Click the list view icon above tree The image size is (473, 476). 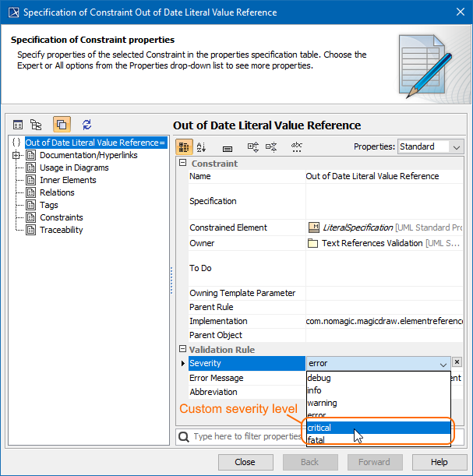coord(18,125)
